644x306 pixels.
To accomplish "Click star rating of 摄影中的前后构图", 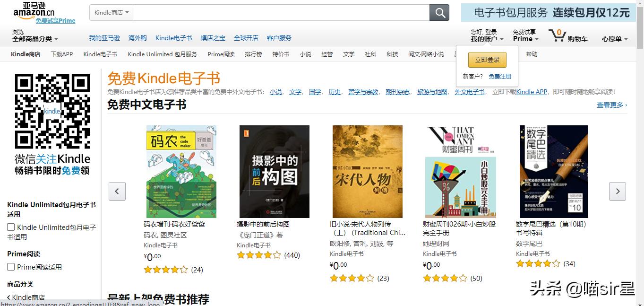I will [x=259, y=255].
